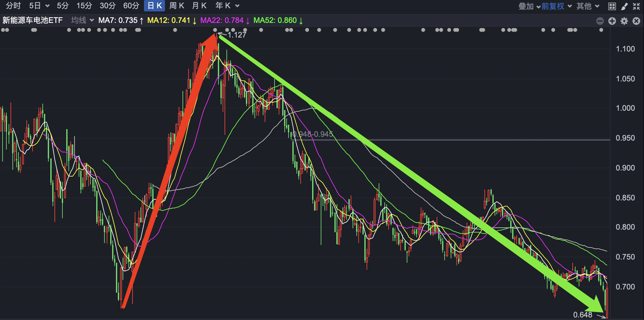The height and width of the screenshot is (320, 644).
Task: Select the 0.948-0.945 horizontal line label
Action: pyautogui.click(x=312, y=134)
